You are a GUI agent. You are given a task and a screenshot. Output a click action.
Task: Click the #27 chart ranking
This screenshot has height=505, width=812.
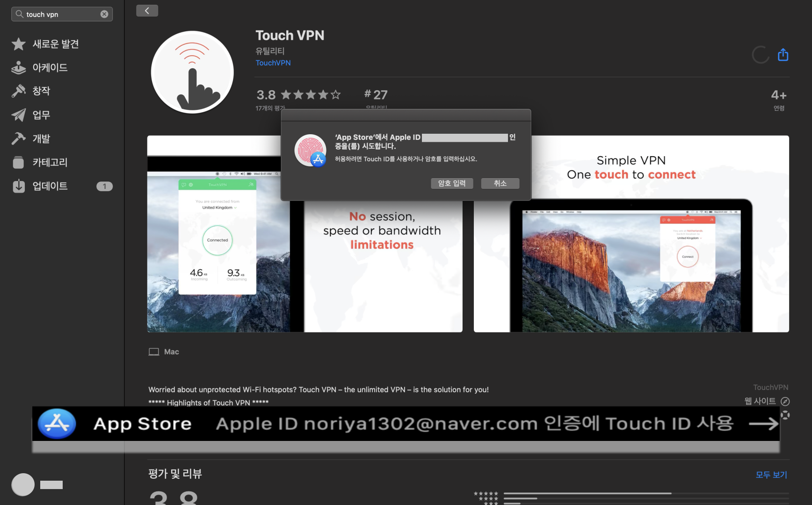point(376,94)
